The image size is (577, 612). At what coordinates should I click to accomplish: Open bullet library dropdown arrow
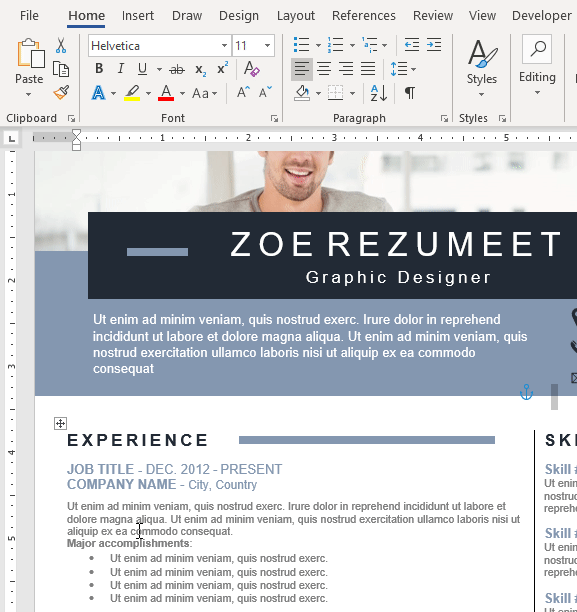[x=318, y=45]
